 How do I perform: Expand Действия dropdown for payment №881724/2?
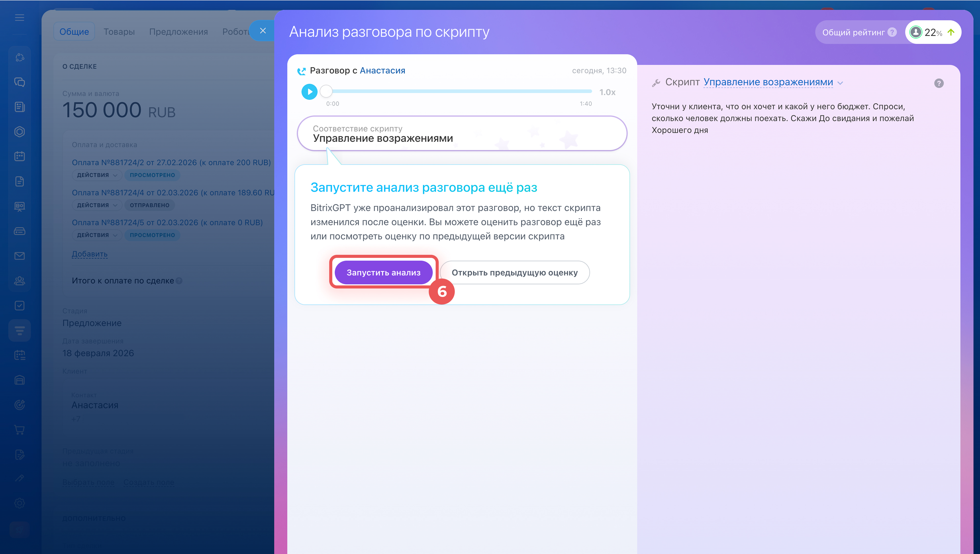tap(97, 175)
